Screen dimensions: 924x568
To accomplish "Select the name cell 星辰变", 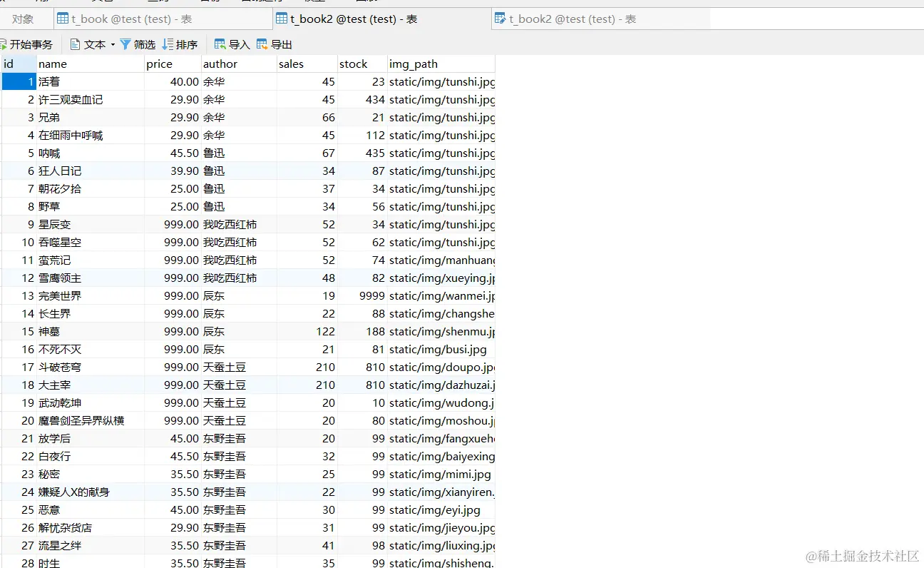I will click(x=90, y=224).
